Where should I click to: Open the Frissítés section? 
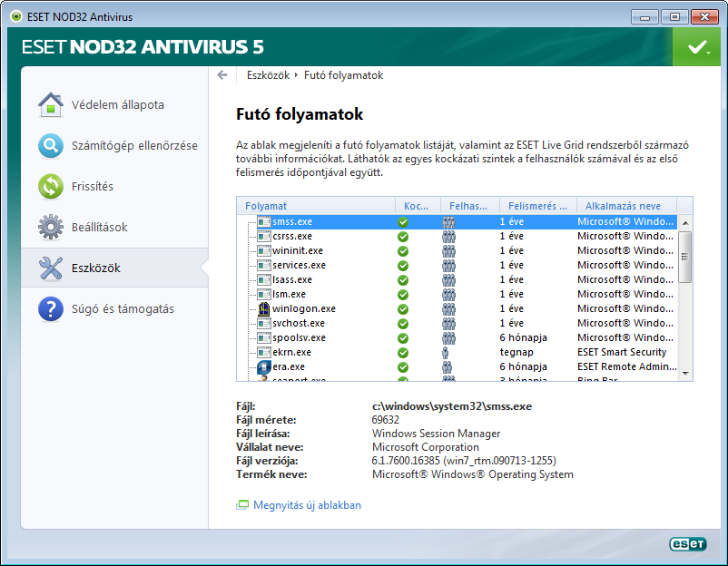click(x=114, y=187)
